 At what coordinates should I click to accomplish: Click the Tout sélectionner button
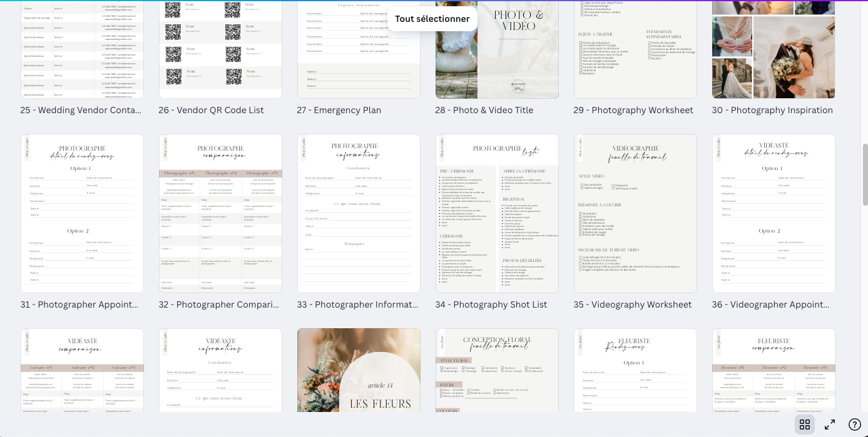(x=432, y=19)
